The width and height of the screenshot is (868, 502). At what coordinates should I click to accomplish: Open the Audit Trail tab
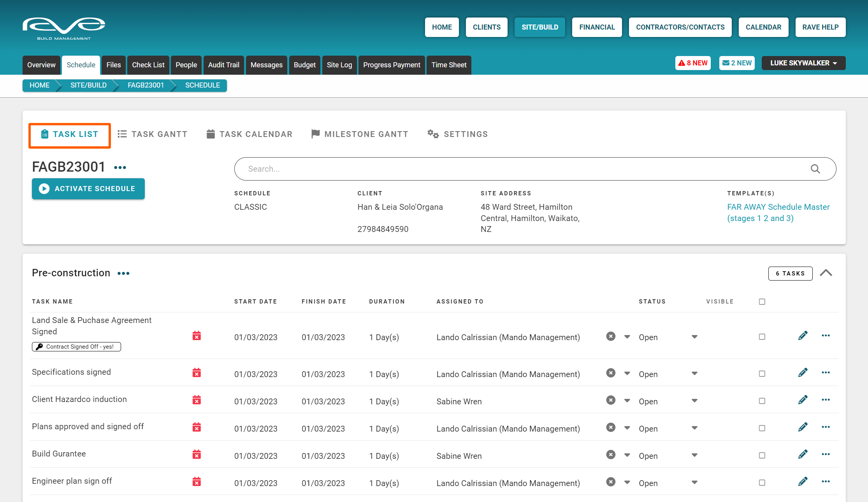coord(223,65)
